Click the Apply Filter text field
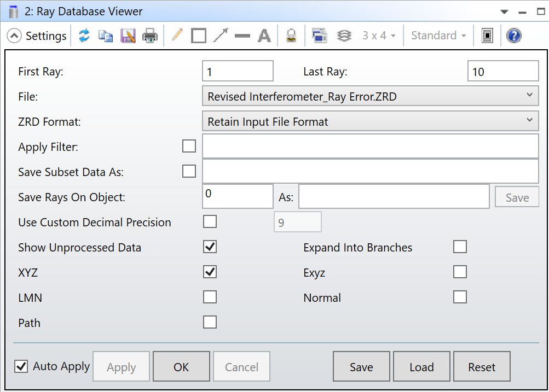This screenshot has width=549, height=392. pos(370,146)
